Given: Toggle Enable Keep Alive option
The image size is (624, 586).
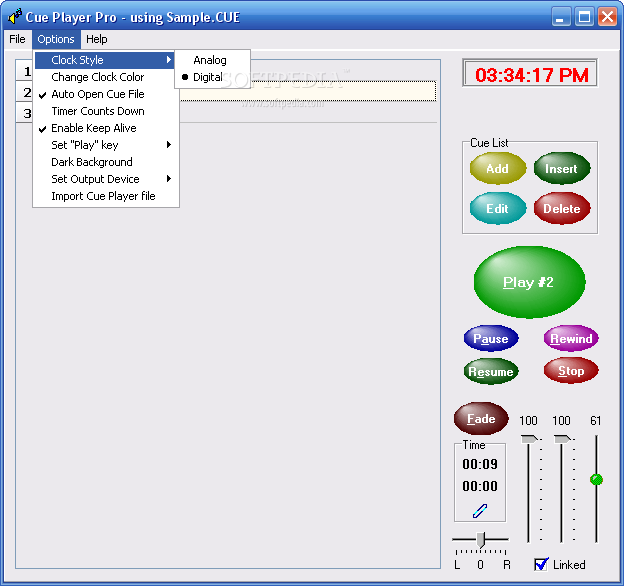Looking at the screenshot, I should [105, 128].
